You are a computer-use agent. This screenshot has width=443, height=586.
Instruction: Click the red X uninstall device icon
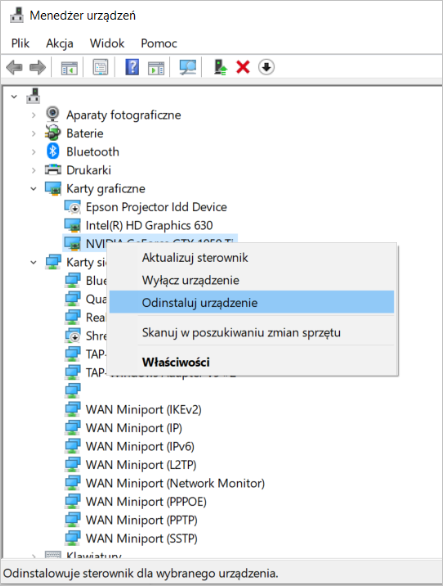point(243,68)
